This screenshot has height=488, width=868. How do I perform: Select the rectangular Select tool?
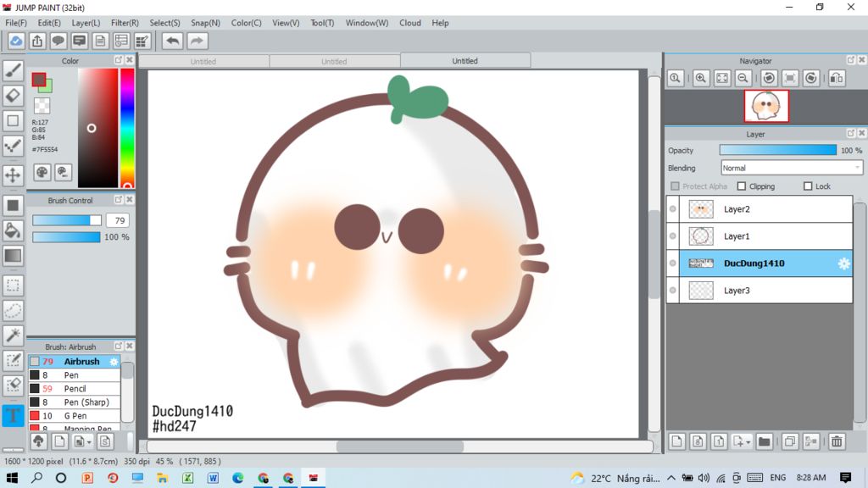point(13,286)
